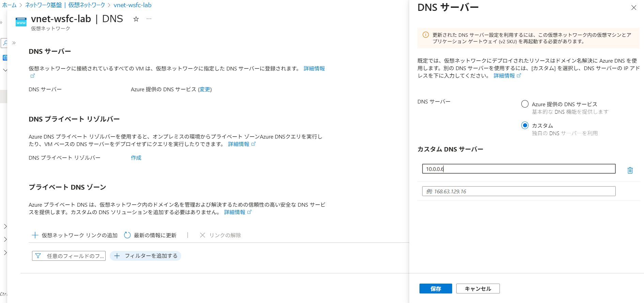Click 仮想ネットワーク リンクの追加 command
Image resolution: width=644 pixels, height=303 pixels.
pyautogui.click(x=75, y=235)
